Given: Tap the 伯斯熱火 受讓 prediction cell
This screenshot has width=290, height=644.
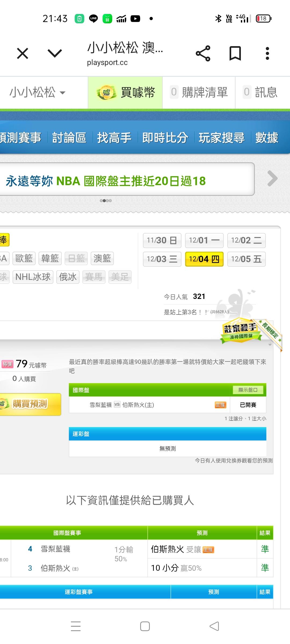Looking at the screenshot, I should (x=202, y=549).
